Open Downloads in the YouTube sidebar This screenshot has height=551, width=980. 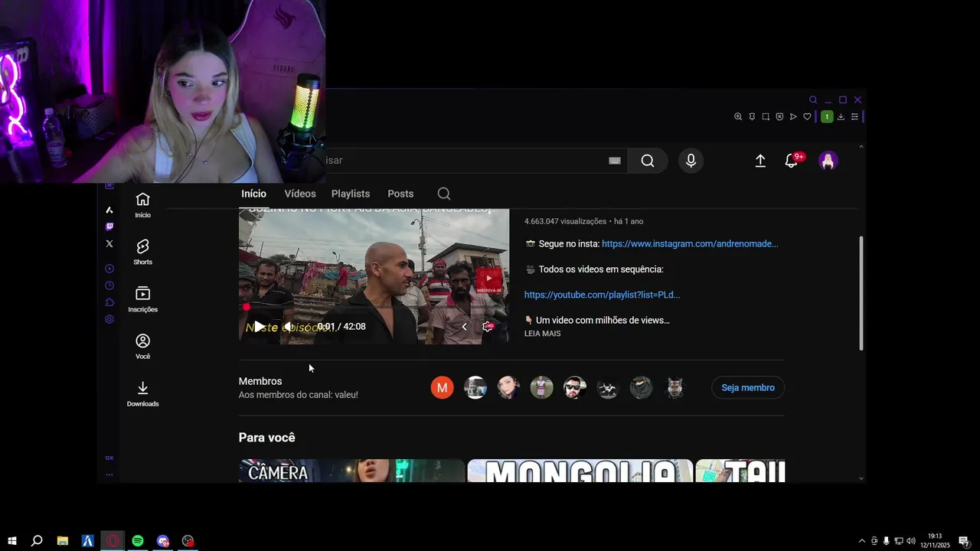pos(142,393)
